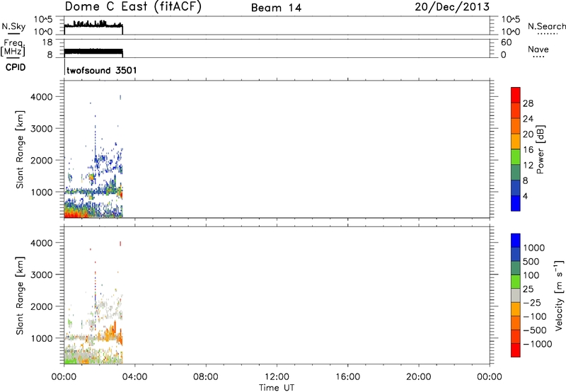566x392 pixels.
Task: Click the '4000' tick on the Power plot
Action: point(42,97)
